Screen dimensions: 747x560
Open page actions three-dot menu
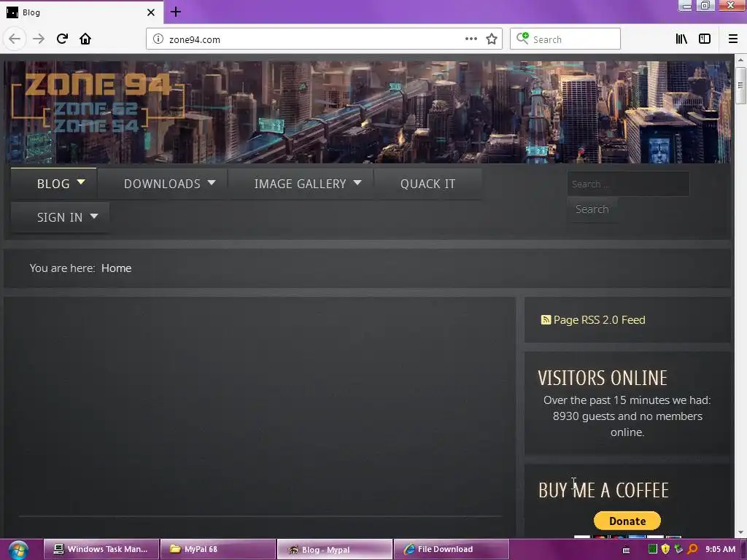pyautogui.click(x=471, y=39)
